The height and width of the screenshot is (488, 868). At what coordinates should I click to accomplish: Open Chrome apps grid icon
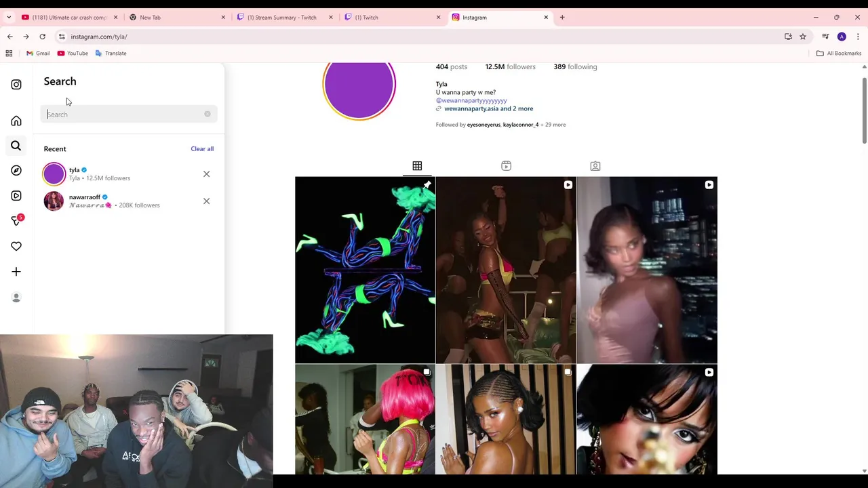9,53
